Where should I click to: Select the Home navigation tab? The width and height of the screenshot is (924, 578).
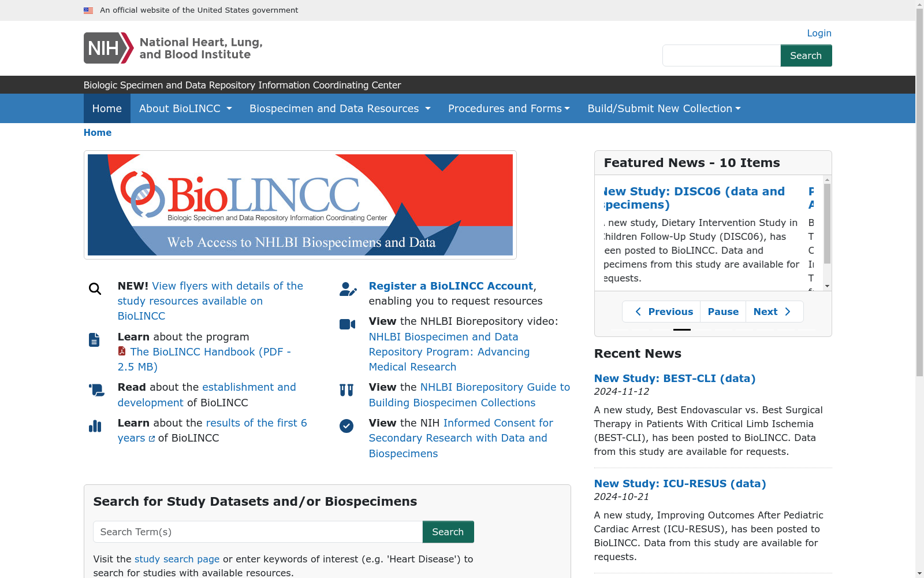[x=107, y=109]
